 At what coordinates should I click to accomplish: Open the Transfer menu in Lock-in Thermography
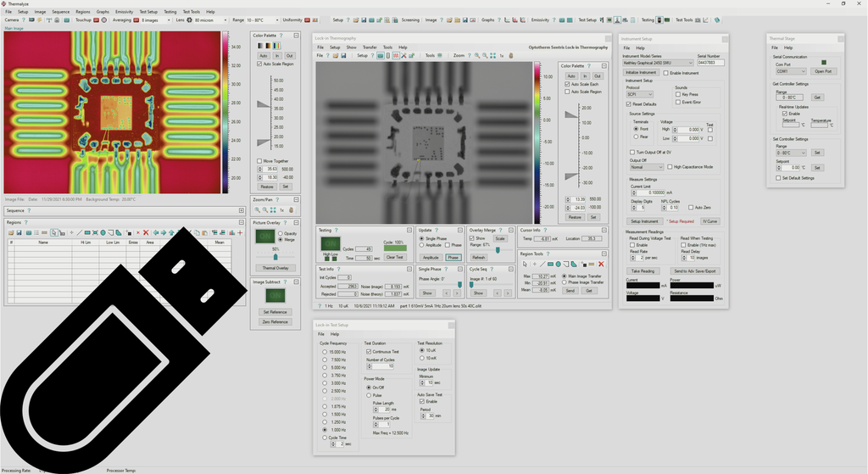[x=369, y=47]
